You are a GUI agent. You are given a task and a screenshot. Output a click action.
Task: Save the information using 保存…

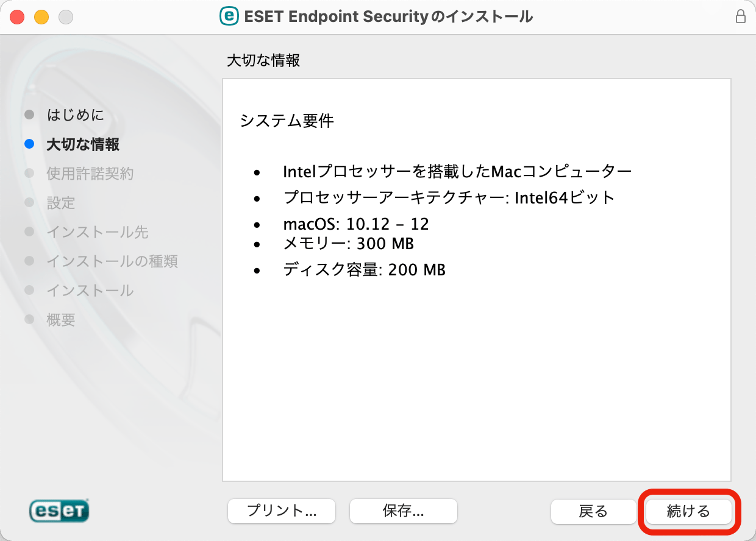tap(403, 511)
